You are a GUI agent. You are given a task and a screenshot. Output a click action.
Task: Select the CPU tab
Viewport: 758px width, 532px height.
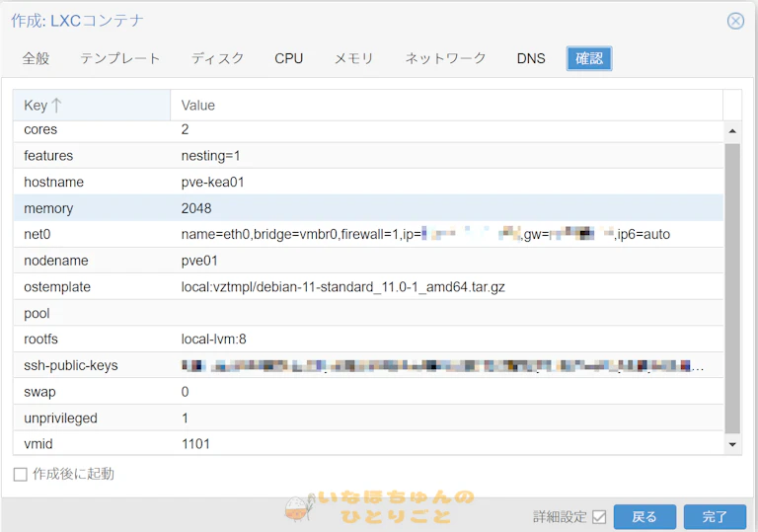tap(288, 58)
